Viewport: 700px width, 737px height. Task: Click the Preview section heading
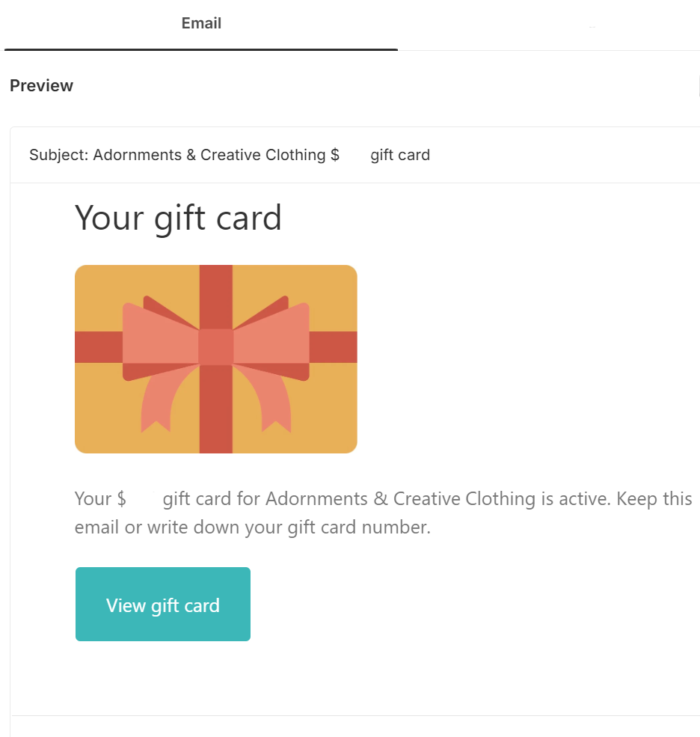(x=41, y=86)
